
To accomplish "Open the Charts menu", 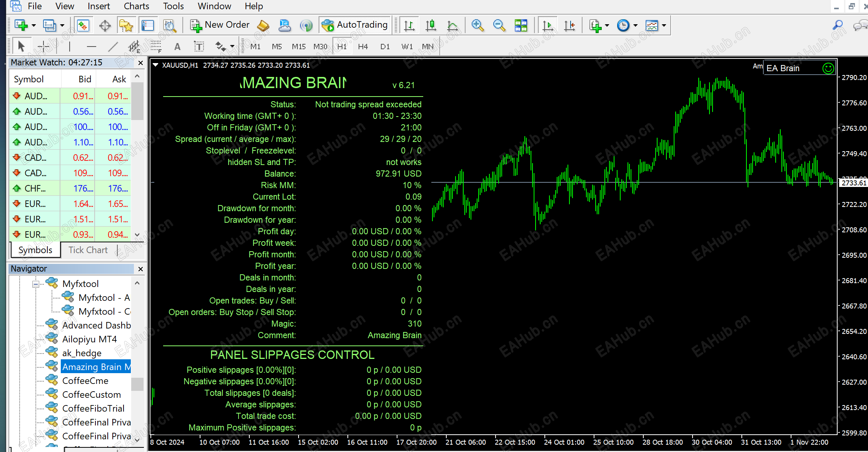I will coord(136,6).
